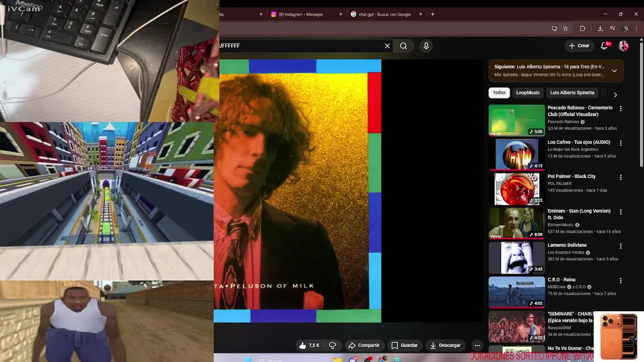Select the Todos filter chip
Viewport: 644px width, 362px height.
click(x=499, y=93)
